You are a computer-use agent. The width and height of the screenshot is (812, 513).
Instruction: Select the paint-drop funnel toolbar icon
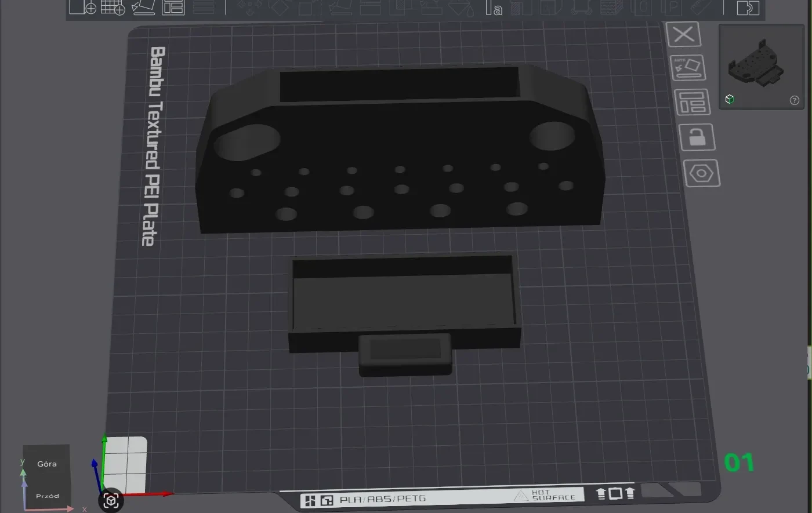(462, 7)
